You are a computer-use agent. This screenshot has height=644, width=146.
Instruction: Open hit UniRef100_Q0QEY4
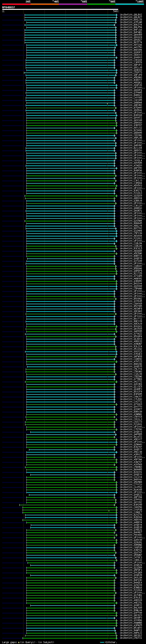[131, 525]
